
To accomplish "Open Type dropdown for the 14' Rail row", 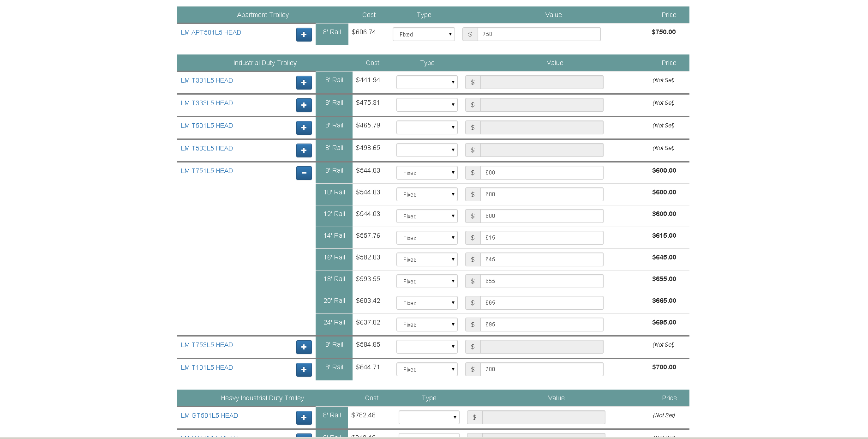I will pos(427,238).
